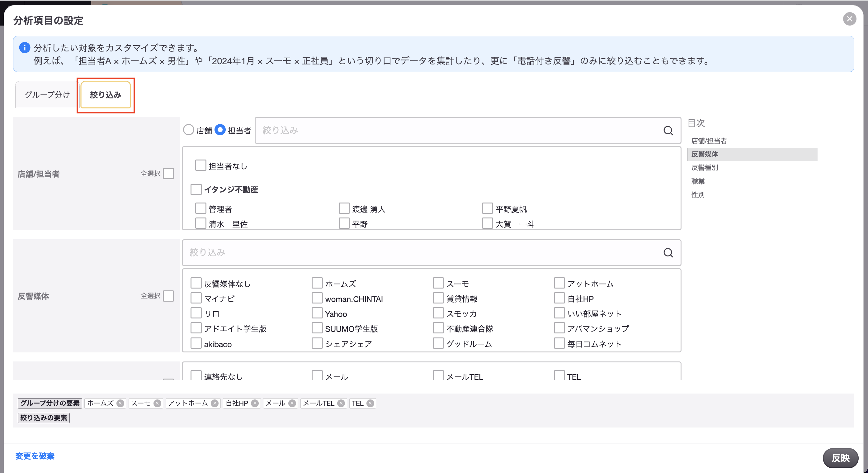The height and width of the screenshot is (473, 868).
Task: Select the 担当者 radio button
Action: click(x=220, y=130)
